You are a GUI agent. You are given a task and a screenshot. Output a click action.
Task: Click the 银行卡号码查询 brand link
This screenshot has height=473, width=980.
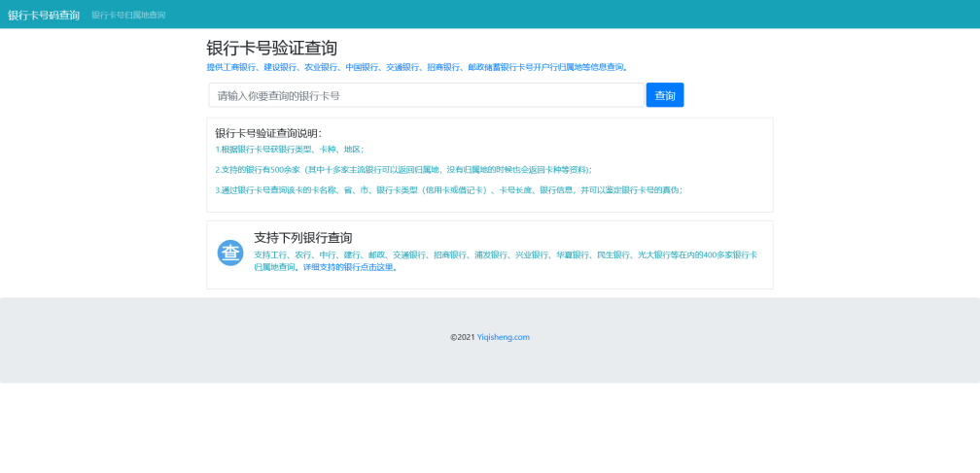tap(44, 15)
